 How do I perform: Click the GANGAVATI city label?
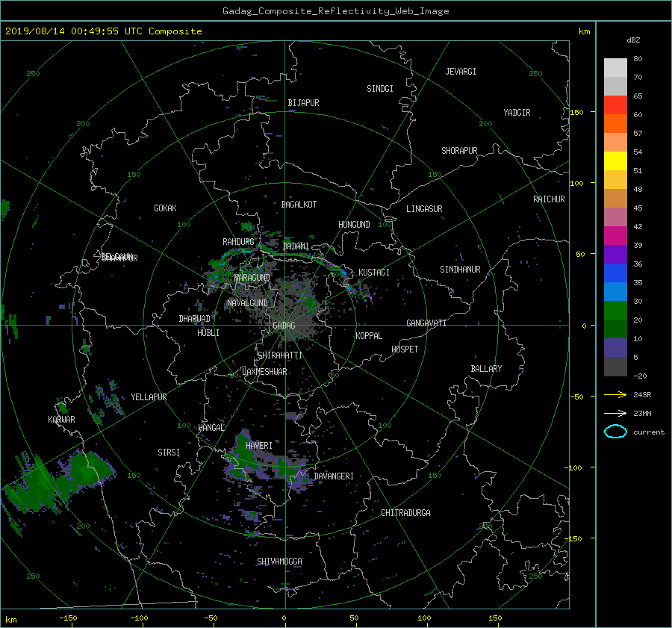click(x=426, y=323)
